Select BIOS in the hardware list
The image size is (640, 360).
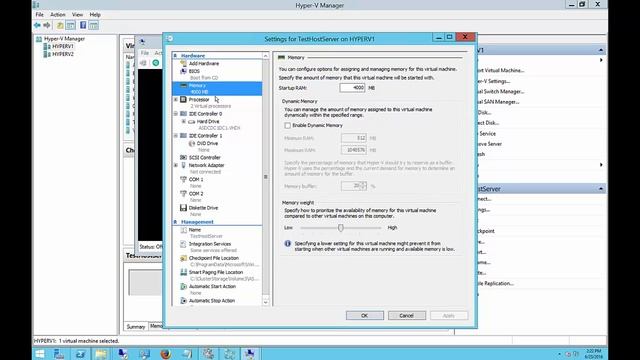[x=194, y=71]
